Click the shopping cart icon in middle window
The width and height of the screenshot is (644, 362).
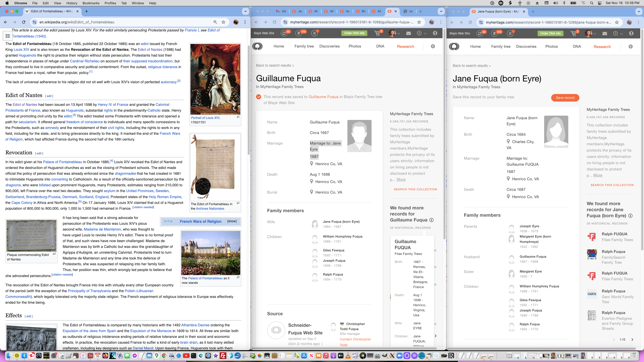coord(377,33)
